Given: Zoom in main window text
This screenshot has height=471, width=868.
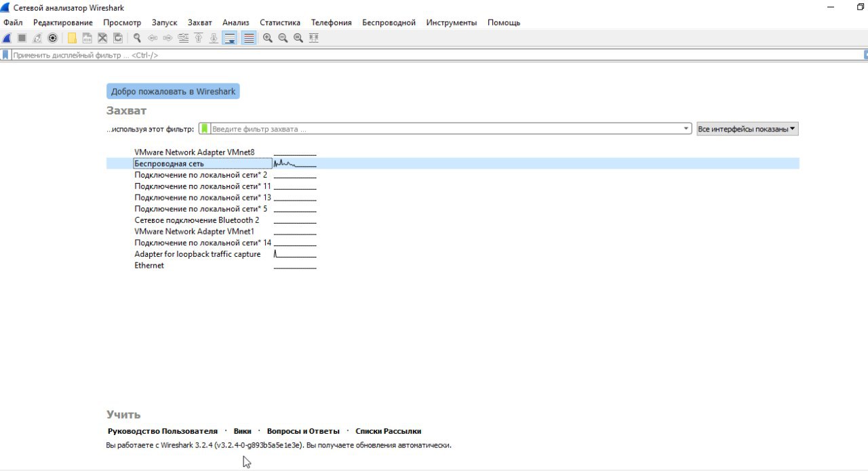Looking at the screenshot, I should (268, 38).
